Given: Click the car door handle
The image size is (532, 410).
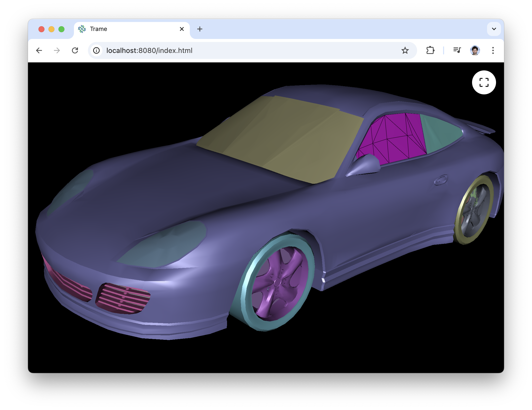Looking at the screenshot, I should [x=441, y=180].
